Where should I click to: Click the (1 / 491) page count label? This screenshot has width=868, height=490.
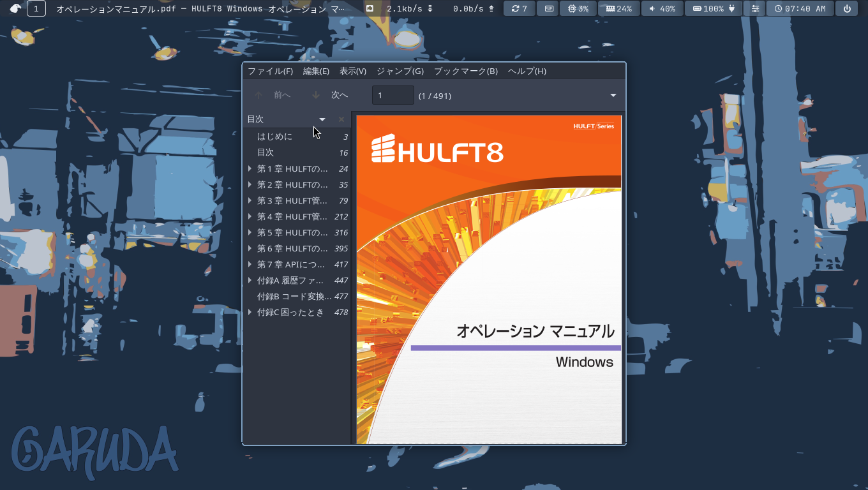pos(435,96)
